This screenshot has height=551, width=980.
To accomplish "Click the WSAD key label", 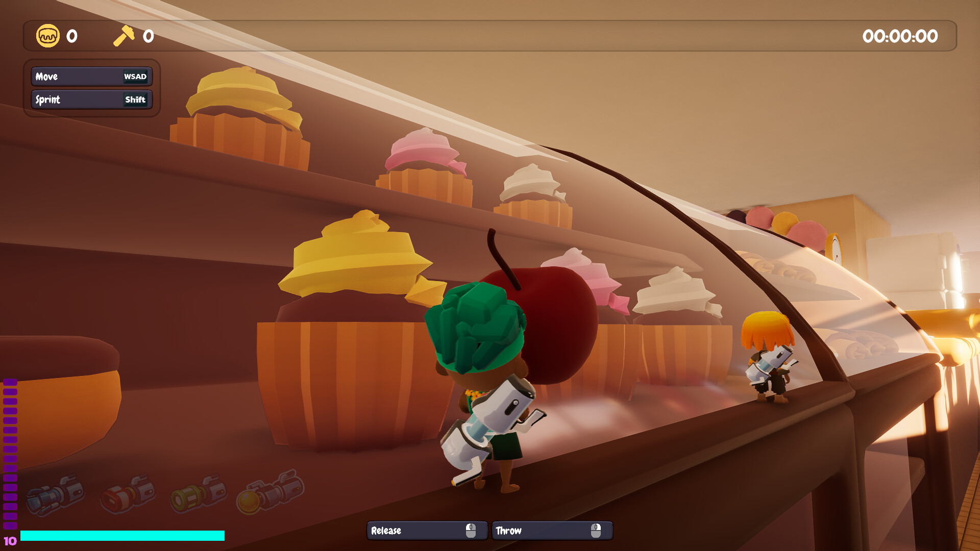I will [x=135, y=77].
